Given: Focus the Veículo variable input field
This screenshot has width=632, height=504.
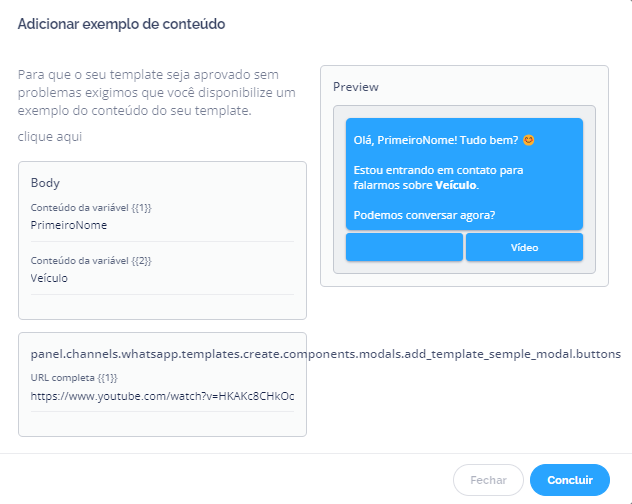Looking at the screenshot, I should point(161,279).
